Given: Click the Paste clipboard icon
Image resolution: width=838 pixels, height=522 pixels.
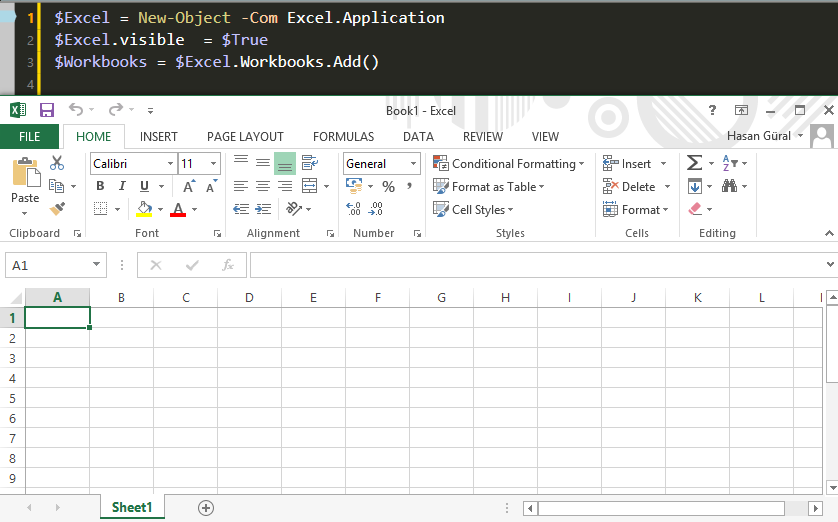Looking at the screenshot, I should pyautogui.click(x=25, y=173).
